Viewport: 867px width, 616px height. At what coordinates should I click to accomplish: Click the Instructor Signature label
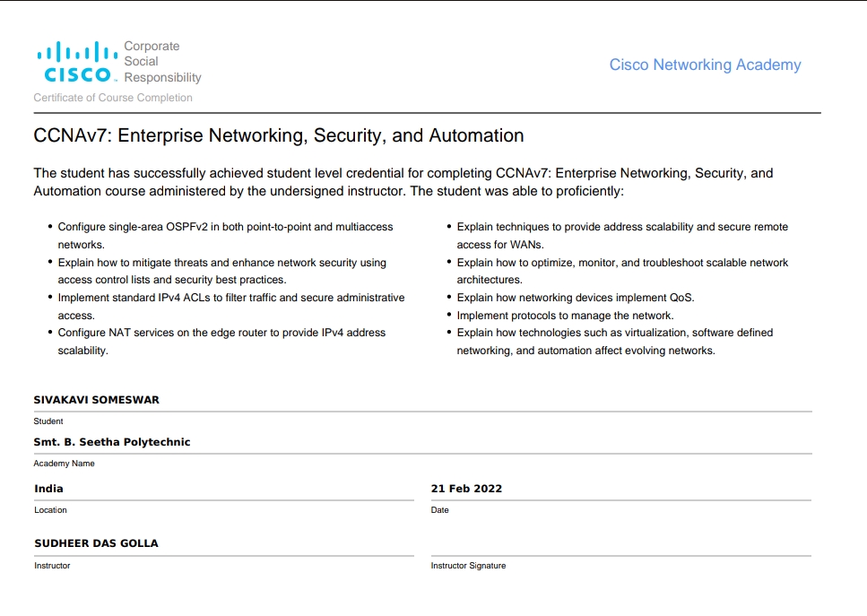pyautogui.click(x=468, y=566)
